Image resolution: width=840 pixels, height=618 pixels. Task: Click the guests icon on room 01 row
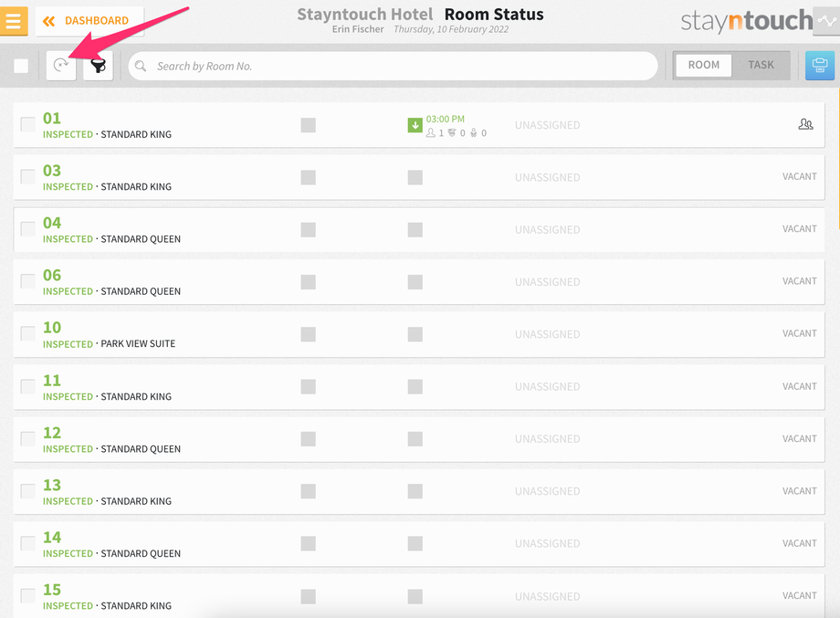805,124
